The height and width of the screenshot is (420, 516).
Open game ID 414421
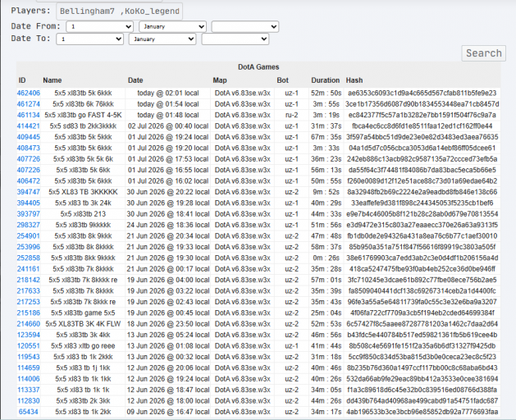pyautogui.click(x=28, y=126)
